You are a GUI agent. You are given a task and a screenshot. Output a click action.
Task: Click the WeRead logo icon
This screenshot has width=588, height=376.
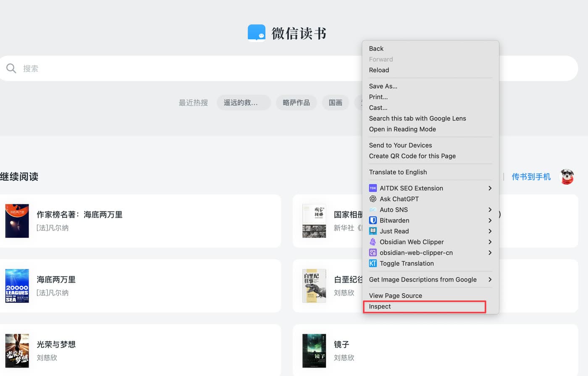pos(257,33)
